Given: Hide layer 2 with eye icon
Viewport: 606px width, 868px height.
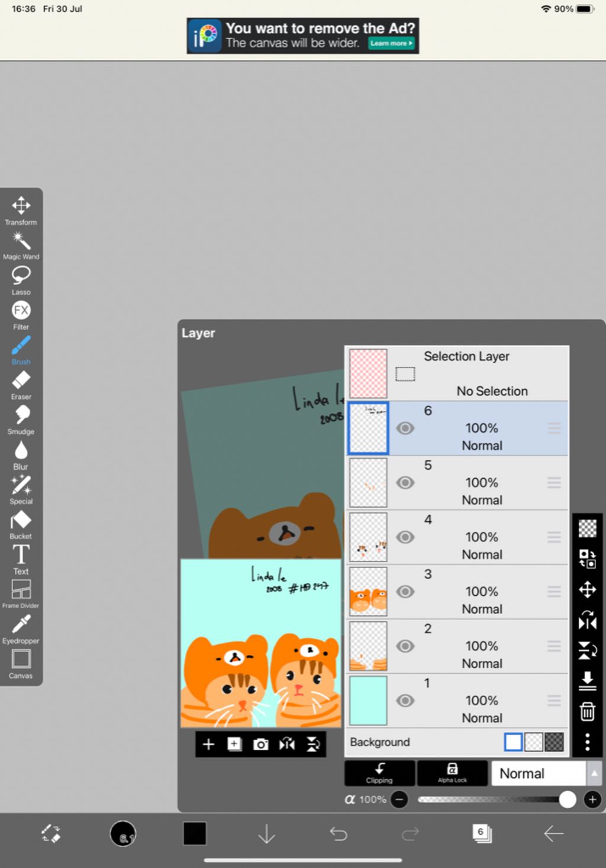Looking at the screenshot, I should [405, 646].
